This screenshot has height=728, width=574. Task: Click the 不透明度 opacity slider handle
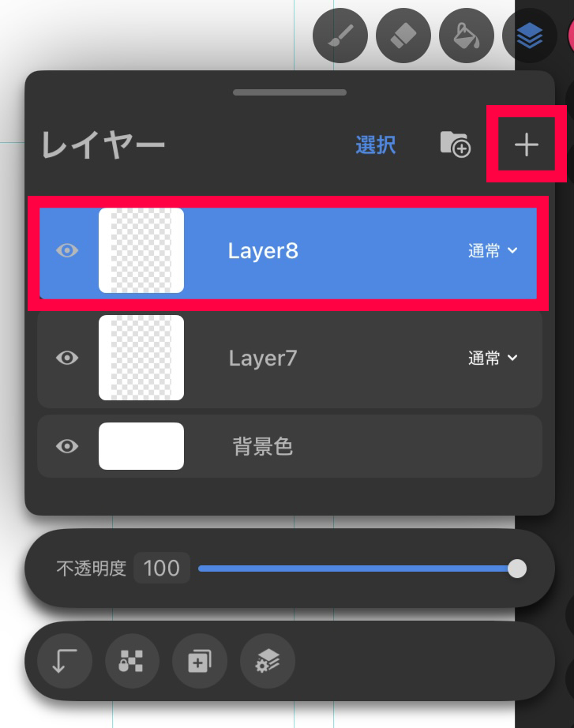click(517, 569)
